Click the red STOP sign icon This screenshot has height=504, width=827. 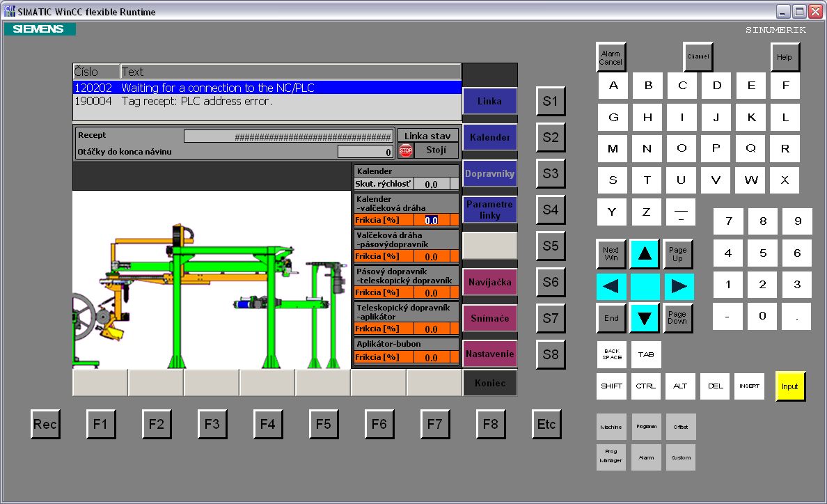pos(406,151)
